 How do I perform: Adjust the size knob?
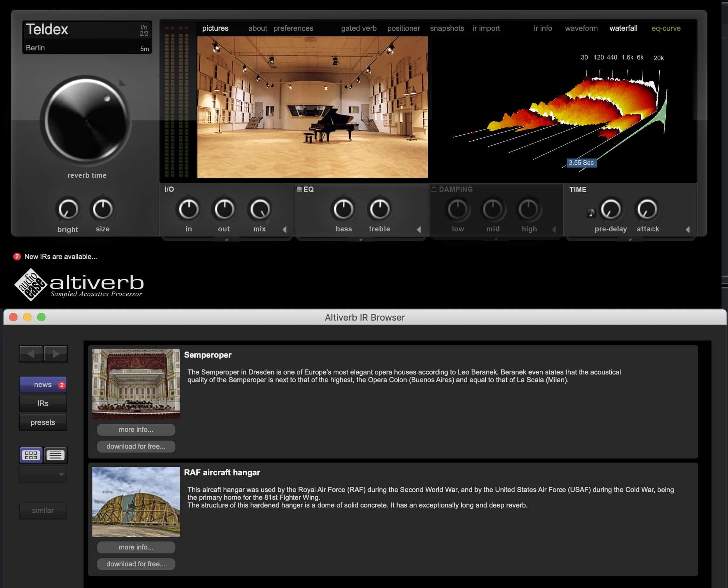(103, 209)
